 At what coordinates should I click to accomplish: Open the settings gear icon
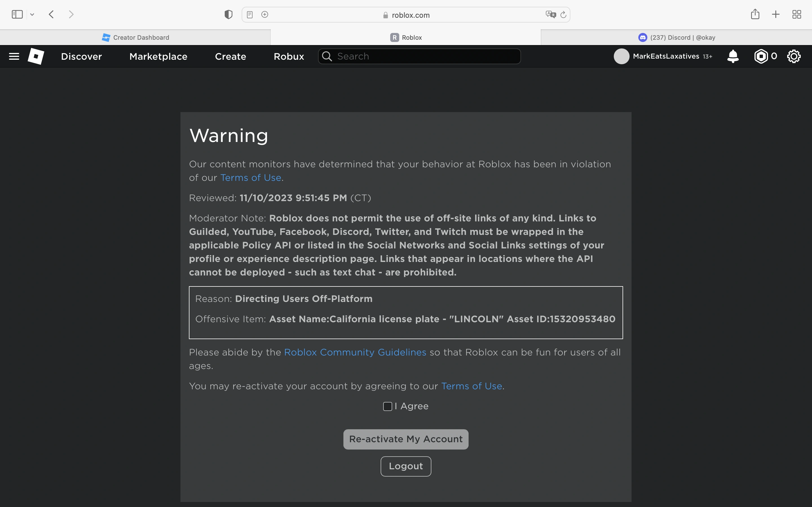tap(794, 56)
